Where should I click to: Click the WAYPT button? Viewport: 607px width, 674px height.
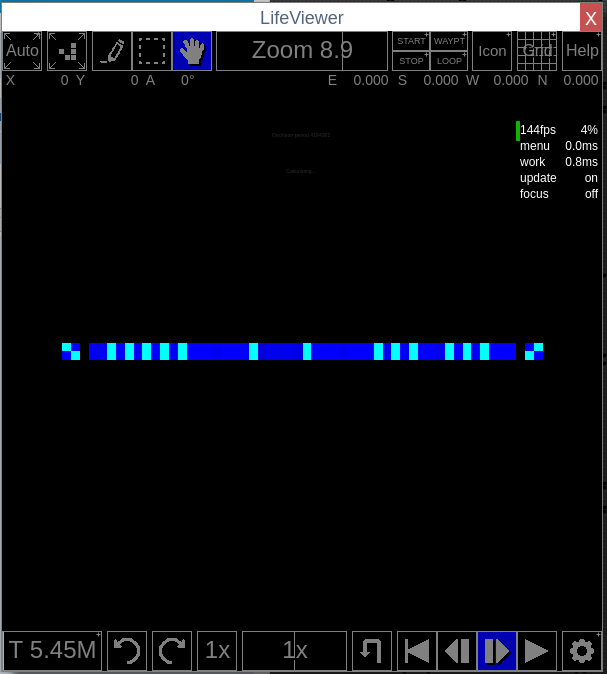[x=449, y=41]
